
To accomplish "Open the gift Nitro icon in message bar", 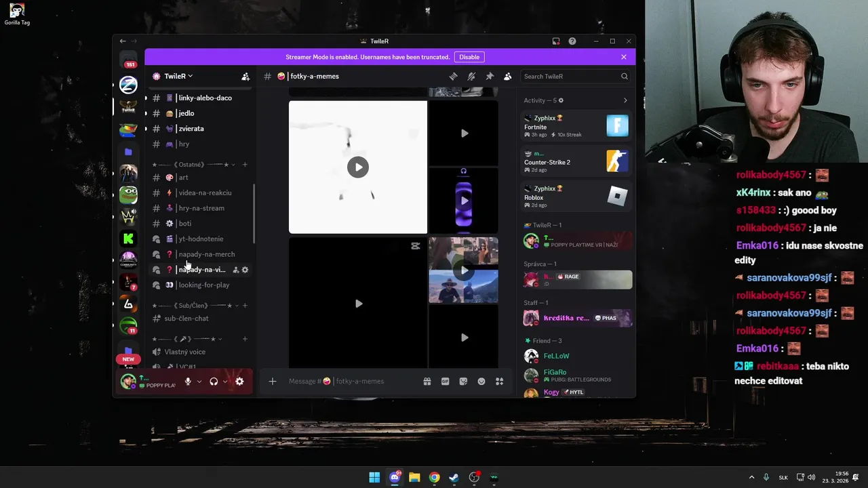I will [x=427, y=382].
